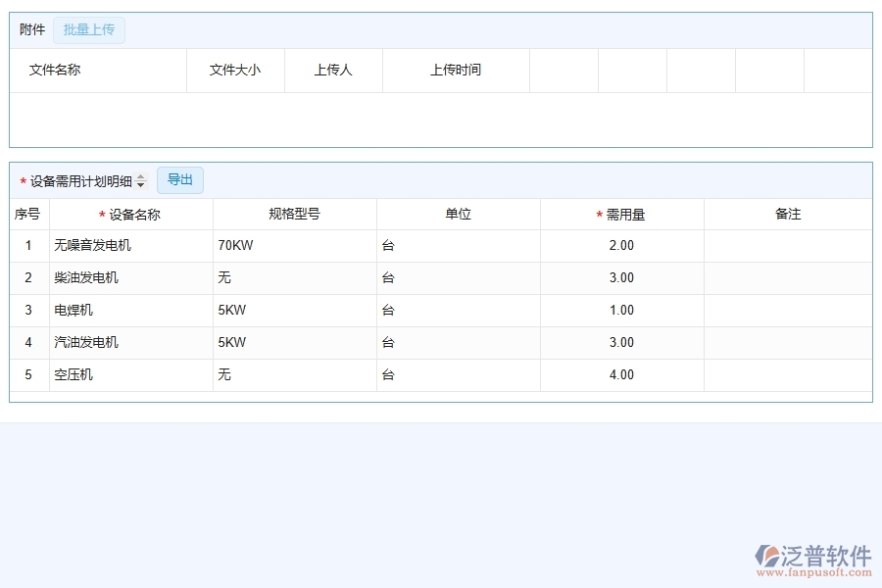This screenshot has width=882, height=588.
Task: Click the down arrow stepper beside 设备需用计划明细
Action: (x=140, y=184)
